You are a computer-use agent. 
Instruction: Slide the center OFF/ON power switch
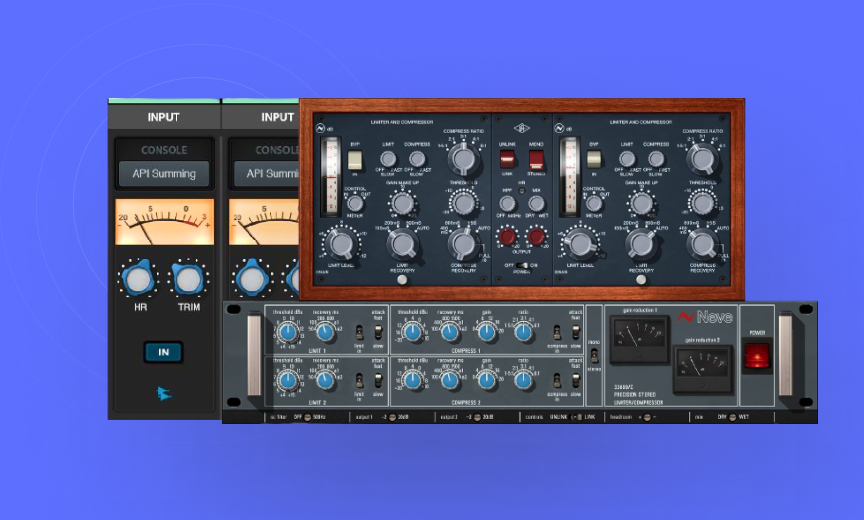(x=522, y=265)
